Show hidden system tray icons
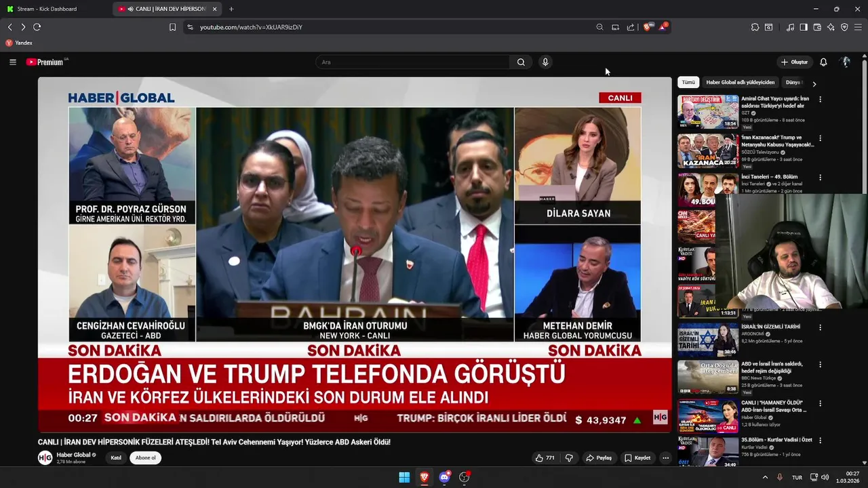Viewport: 868px width, 488px height. click(x=765, y=477)
